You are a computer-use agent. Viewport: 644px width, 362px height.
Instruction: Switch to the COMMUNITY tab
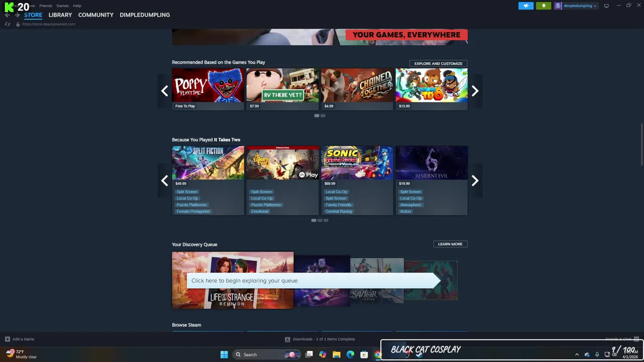click(96, 15)
